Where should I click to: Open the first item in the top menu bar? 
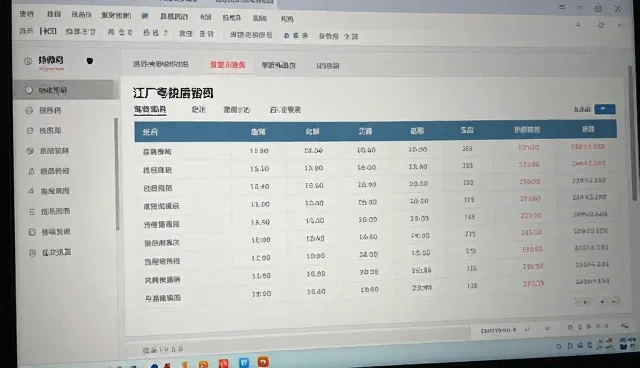tap(27, 14)
